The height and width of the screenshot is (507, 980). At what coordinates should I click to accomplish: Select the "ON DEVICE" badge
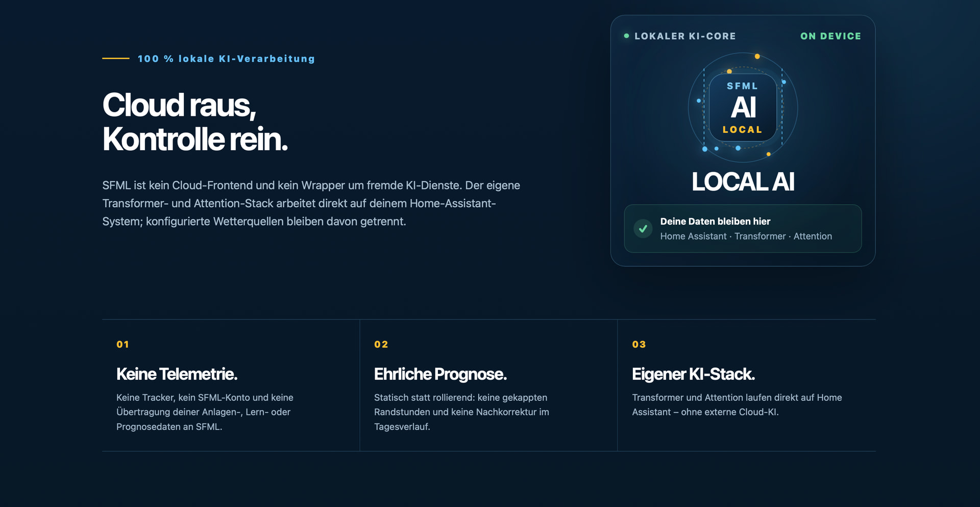830,36
